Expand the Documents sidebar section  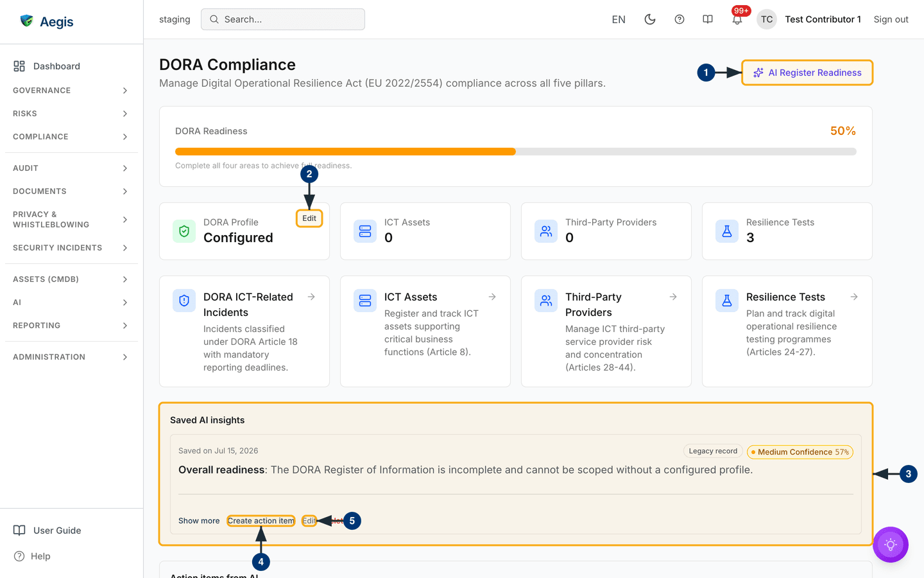(x=71, y=191)
